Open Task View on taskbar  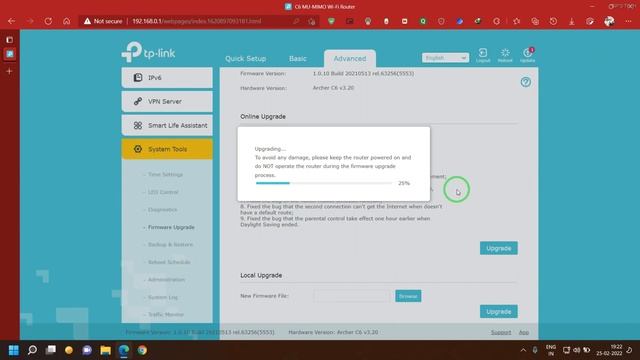coord(51,350)
